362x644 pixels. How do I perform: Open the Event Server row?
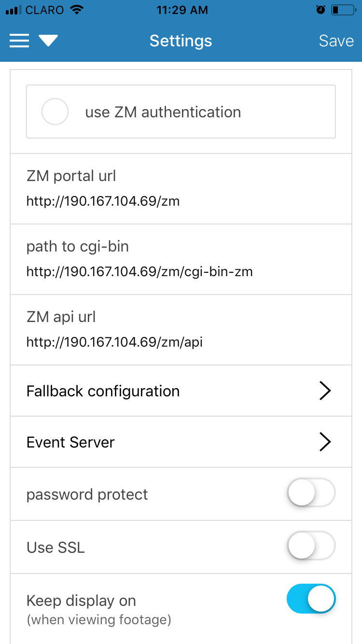click(x=181, y=442)
